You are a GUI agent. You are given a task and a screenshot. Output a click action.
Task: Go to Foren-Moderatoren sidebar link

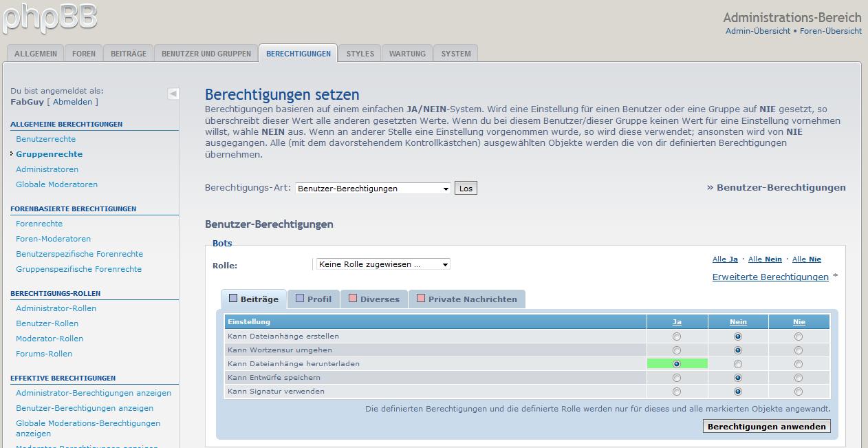(x=53, y=239)
